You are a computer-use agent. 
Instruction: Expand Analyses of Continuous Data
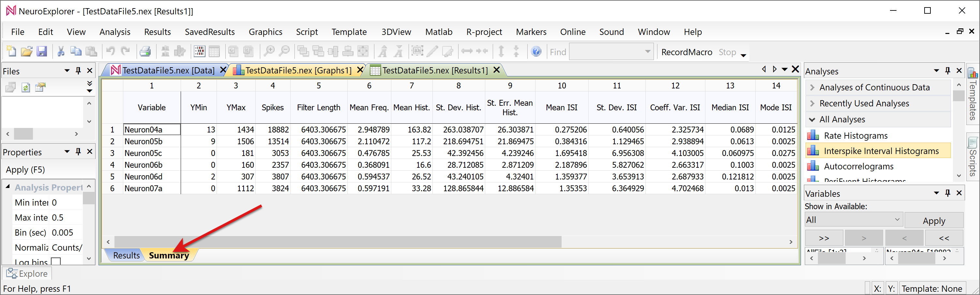tap(812, 87)
